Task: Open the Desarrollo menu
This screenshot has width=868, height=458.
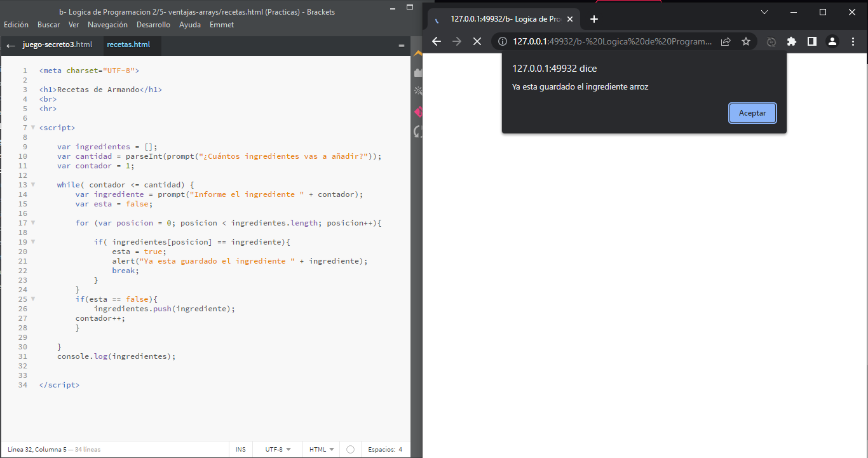Action: [153, 25]
